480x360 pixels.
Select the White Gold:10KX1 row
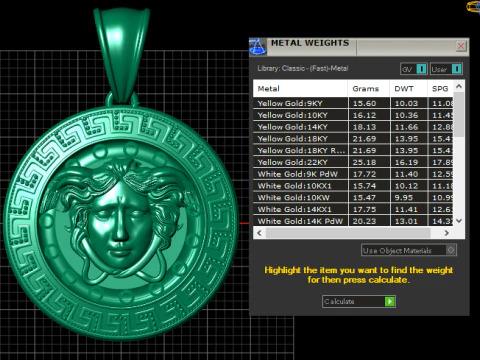353,186
